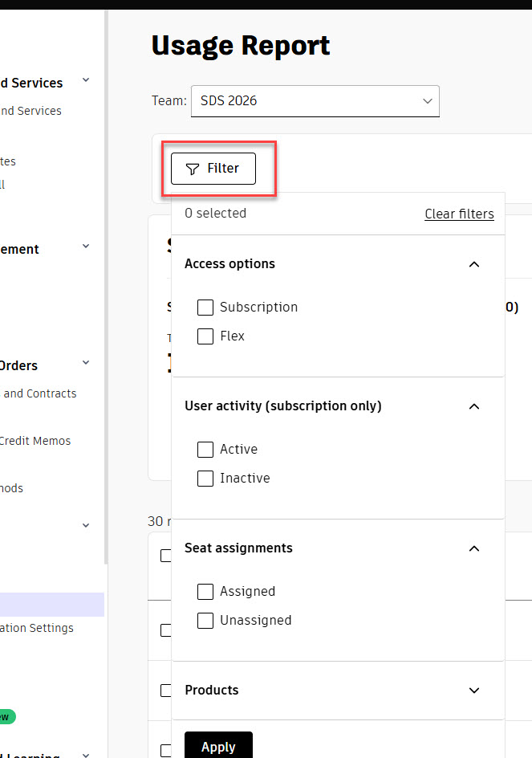This screenshot has width=532, height=758.
Task: Click the Apply button
Action: click(x=218, y=747)
